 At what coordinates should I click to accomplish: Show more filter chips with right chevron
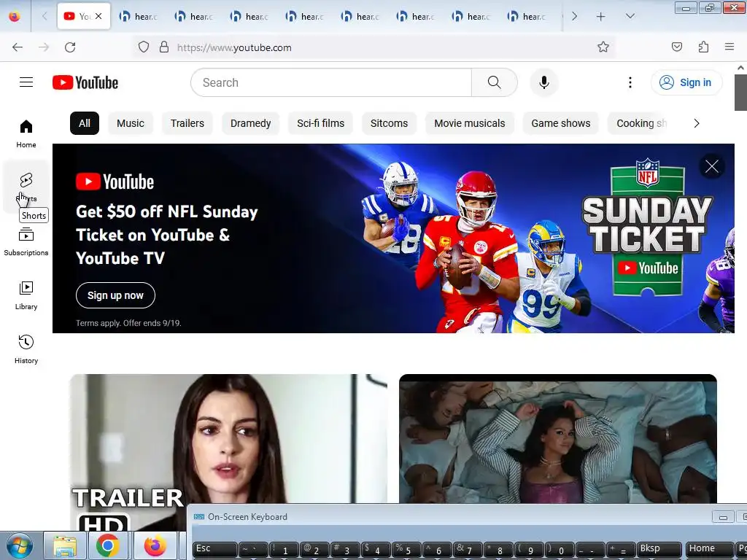[696, 123]
